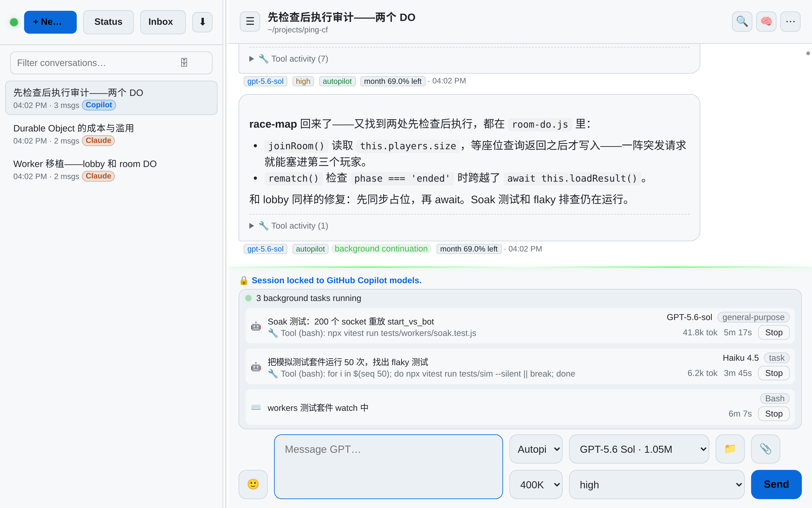Stop the flaky 测试 background task
Screen dimensions: 812x508
pyautogui.click(x=774, y=373)
